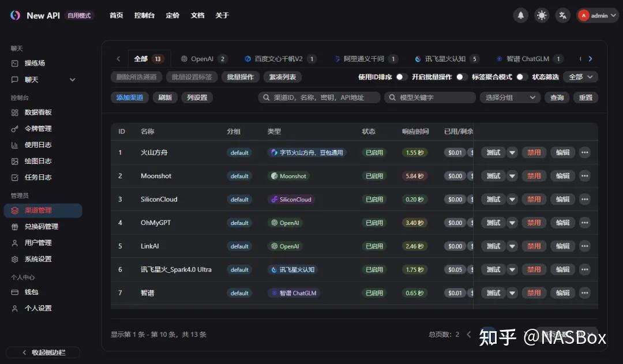The height and width of the screenshot is (364, 623).
Task: Click 批量操作 button
Action: tap(241, 77)
